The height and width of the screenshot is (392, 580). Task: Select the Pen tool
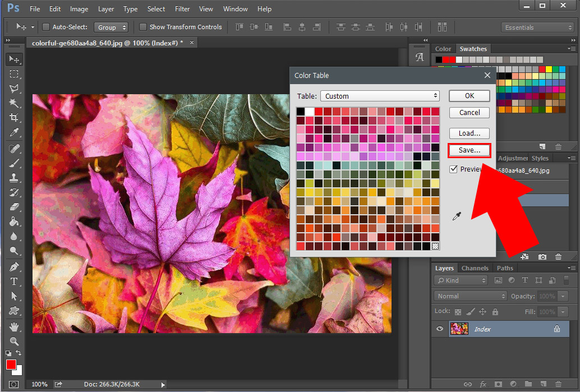click(x=14, y=266)
